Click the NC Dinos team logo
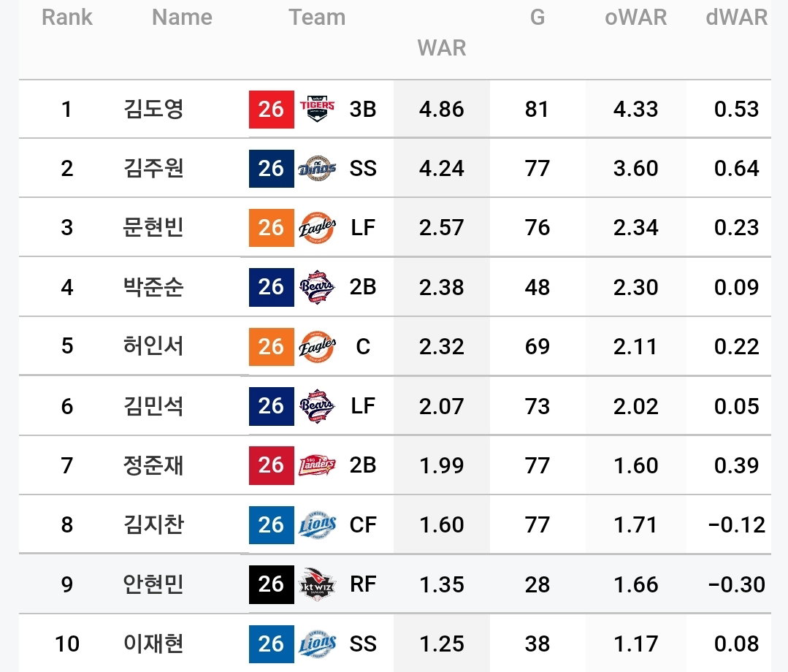This screenshot has height=672, width=788. tap(317, 169)
